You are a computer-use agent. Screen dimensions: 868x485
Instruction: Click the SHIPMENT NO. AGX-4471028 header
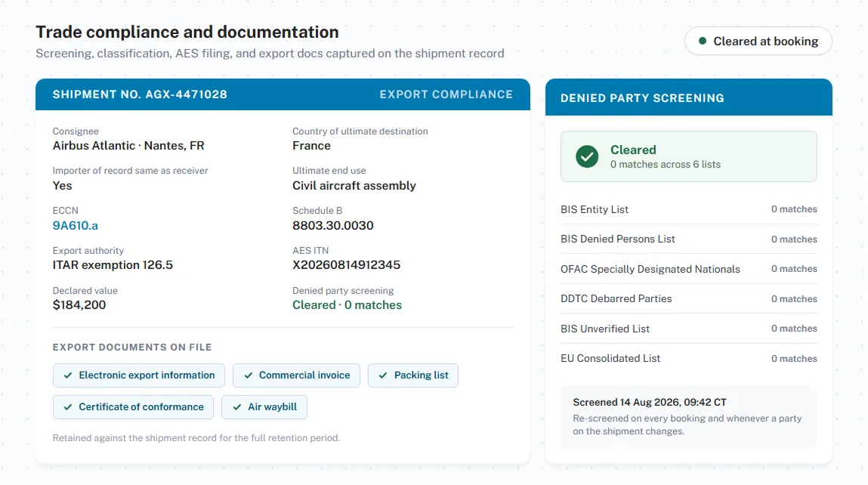[x=140, y=94]
